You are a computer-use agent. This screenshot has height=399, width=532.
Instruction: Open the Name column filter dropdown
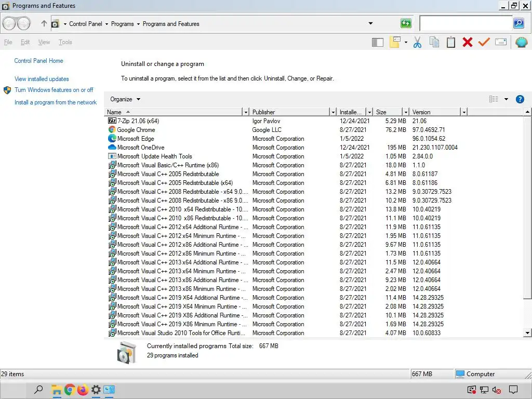pos(246,112)
